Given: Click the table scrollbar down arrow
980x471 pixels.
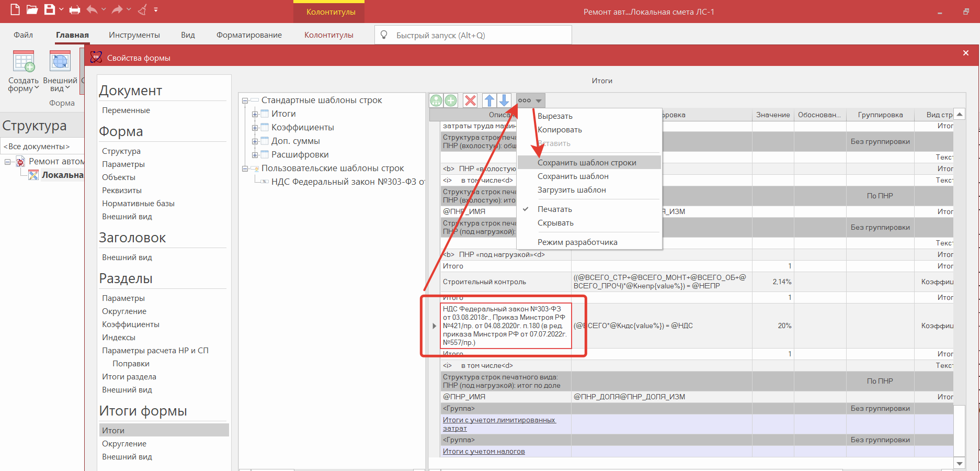Looking at the screenshot, I should click(x=960, y=463).
